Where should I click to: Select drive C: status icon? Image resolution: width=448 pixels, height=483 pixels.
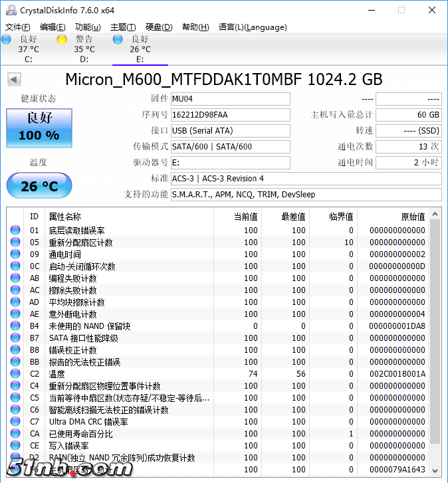point(7,40)
